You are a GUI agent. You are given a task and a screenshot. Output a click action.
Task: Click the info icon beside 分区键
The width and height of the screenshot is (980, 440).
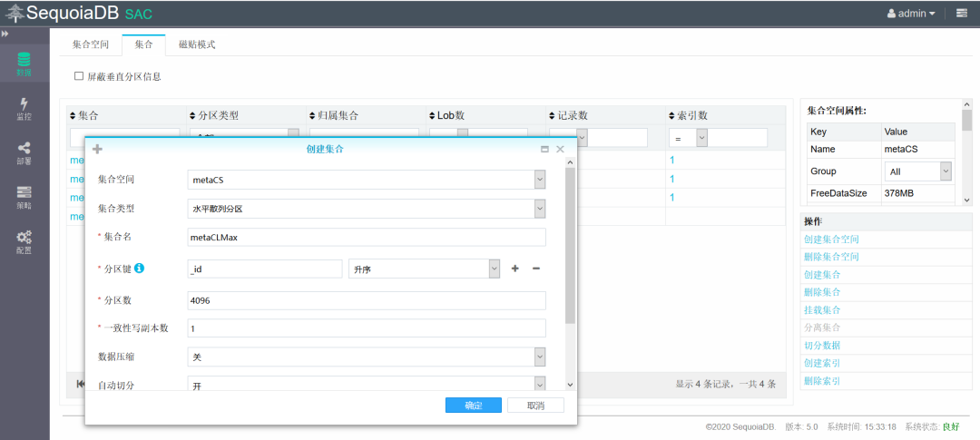(140, 268)
